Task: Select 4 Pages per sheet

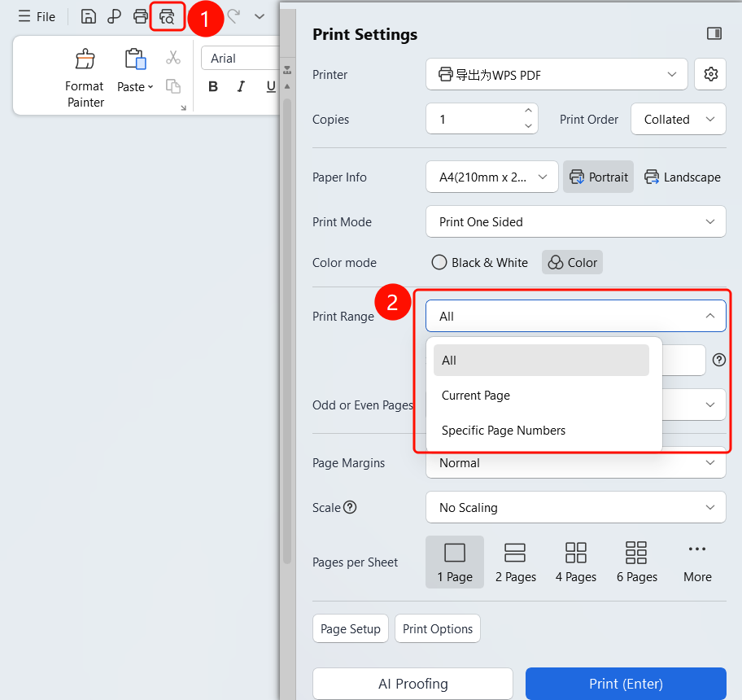Action: point(576,562)
